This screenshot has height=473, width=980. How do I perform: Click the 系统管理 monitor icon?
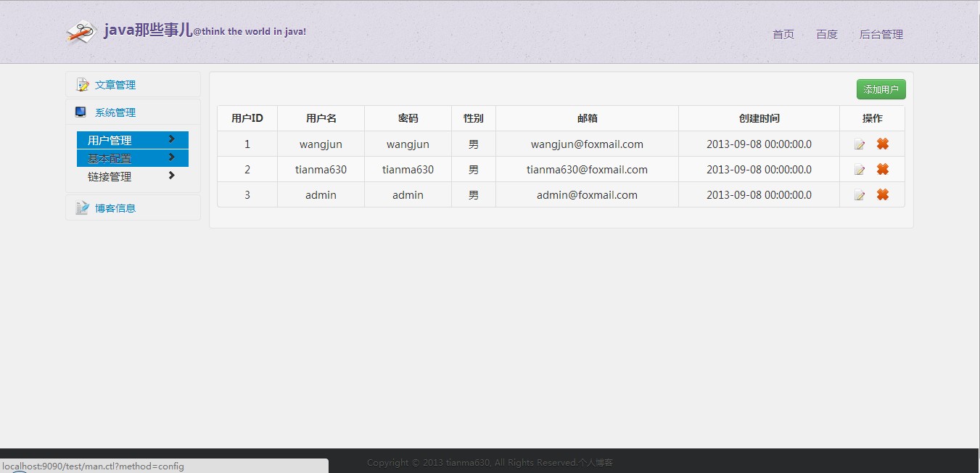(81, 112)
